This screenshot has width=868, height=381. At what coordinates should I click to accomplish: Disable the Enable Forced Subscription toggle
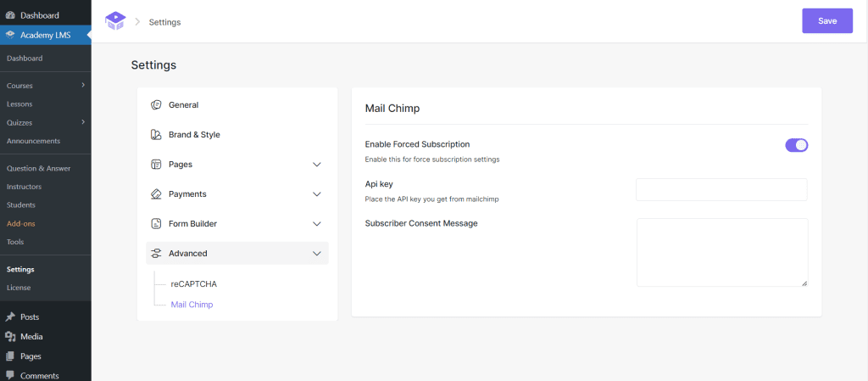(x=797, y=145)
